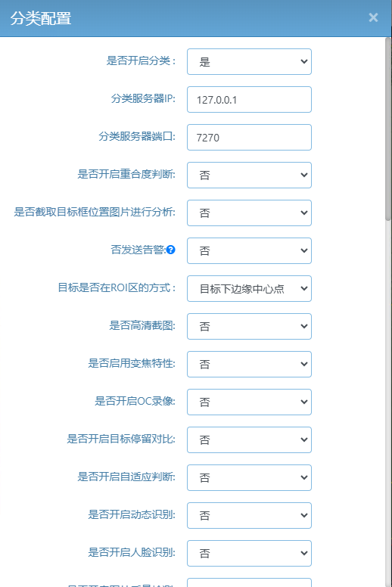This screenshot has width=392, height=587.
Task: Close the 分类配置 dialog
Action: point(373,17)
